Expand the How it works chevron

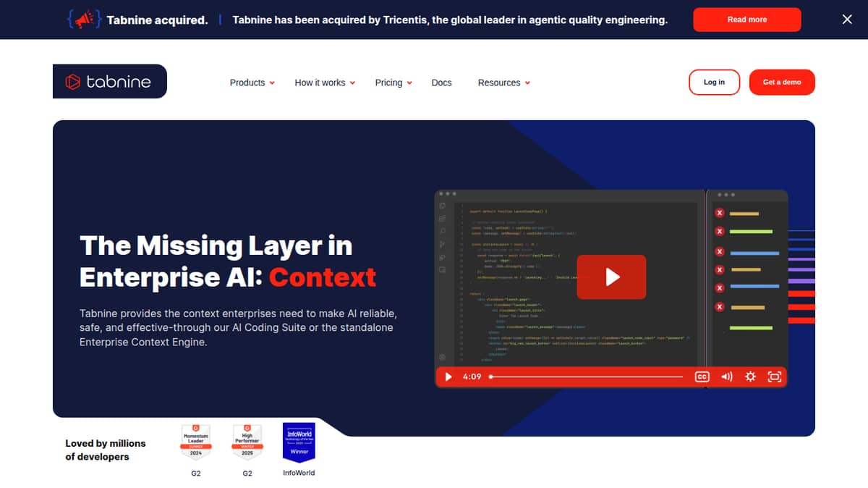tap(352, 83)
